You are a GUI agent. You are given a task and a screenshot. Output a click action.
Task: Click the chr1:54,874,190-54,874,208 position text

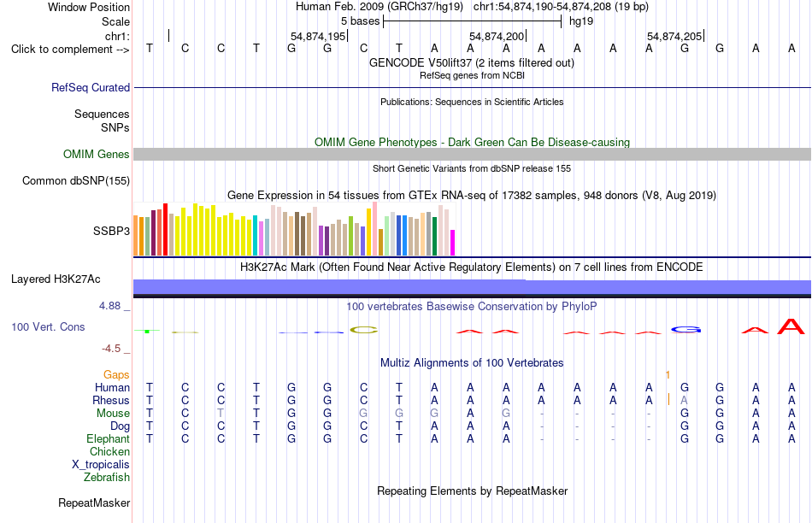tap(561, 7)
